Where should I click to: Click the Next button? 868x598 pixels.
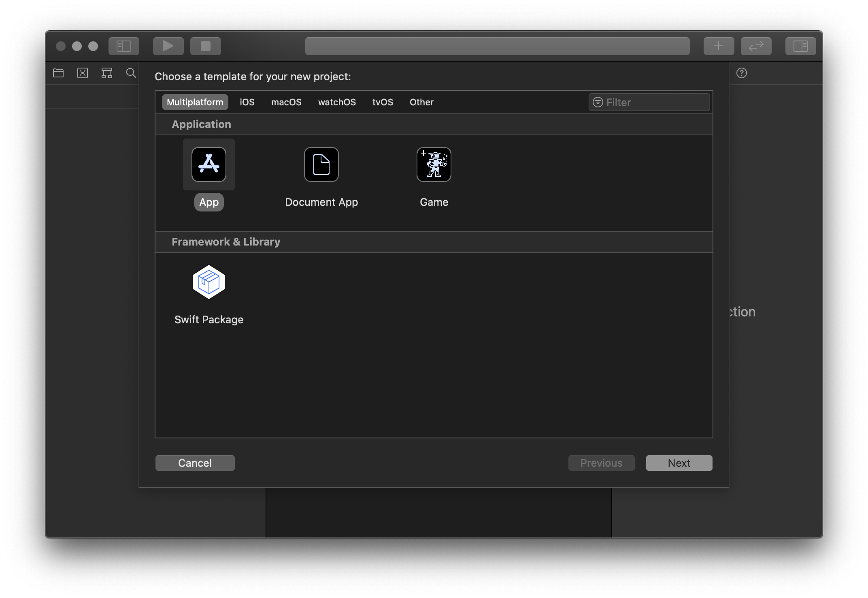pyautogui.click(x=679, y=463)
